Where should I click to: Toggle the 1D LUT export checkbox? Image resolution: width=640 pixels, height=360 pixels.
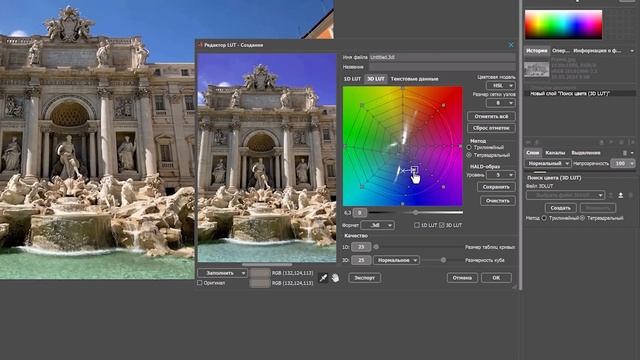tap(417, 225)
